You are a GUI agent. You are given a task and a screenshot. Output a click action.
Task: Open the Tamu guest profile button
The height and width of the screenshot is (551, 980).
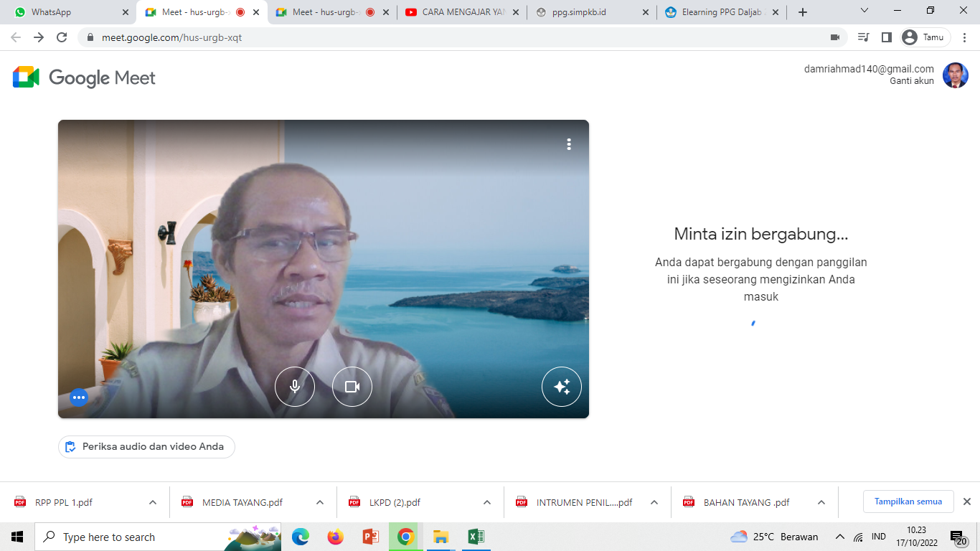click(925, 37)
